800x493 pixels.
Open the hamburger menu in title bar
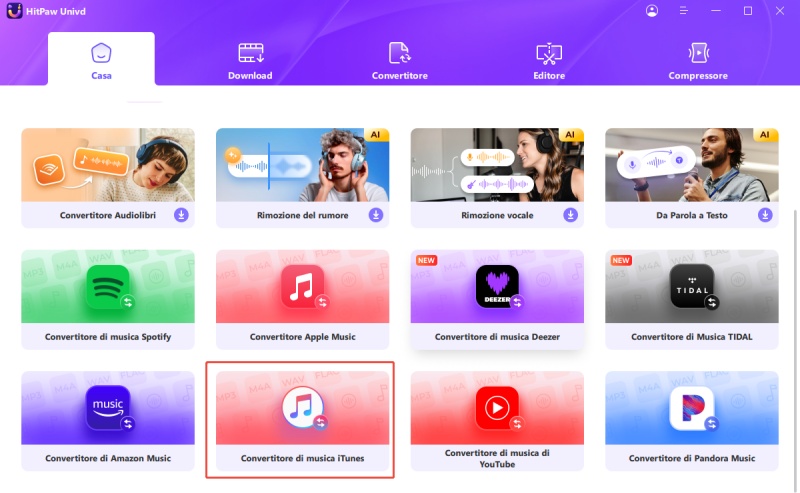click(x=684, y=11)
